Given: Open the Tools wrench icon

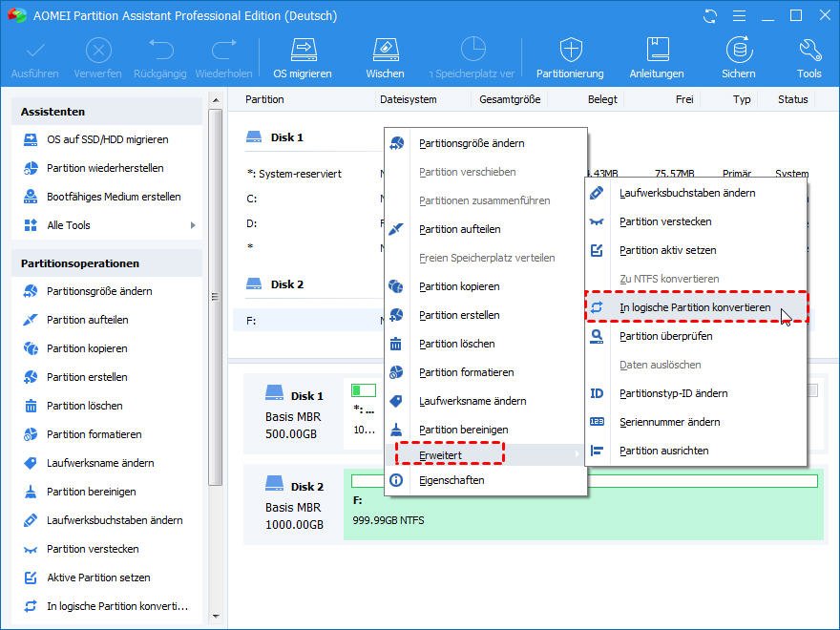Looking at the screenshot, I should click(809, 51).
